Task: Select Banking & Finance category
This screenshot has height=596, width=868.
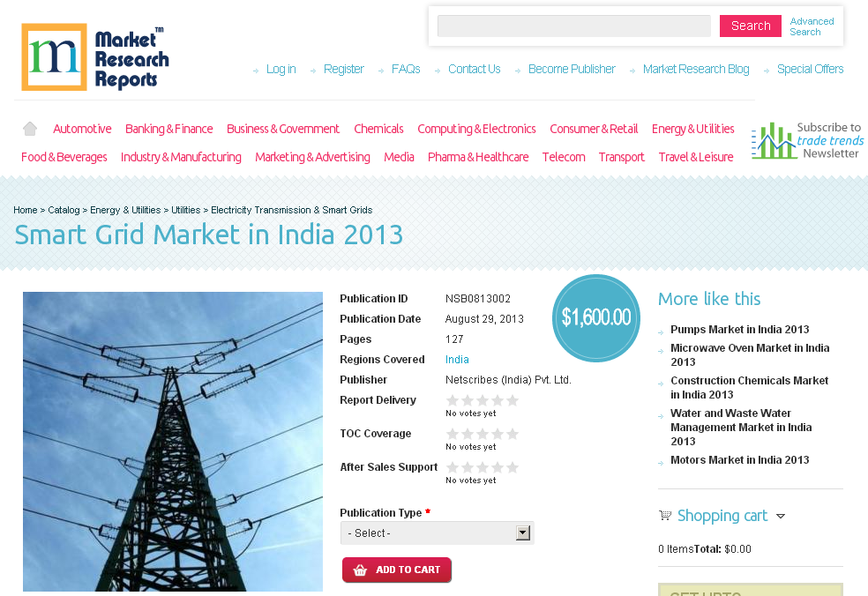Action: coord(168,129)
